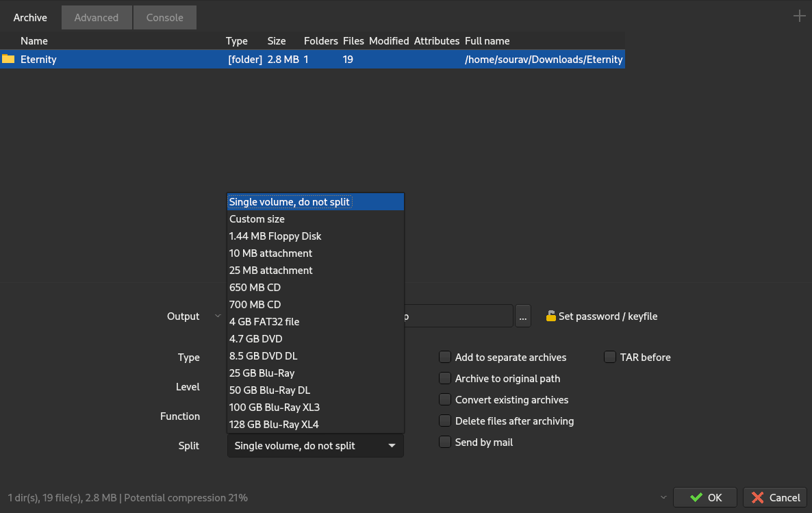Viewport: 812px width, 513px height.
Task: Toggle the TAR before checkbox
Action: point(610,358)
